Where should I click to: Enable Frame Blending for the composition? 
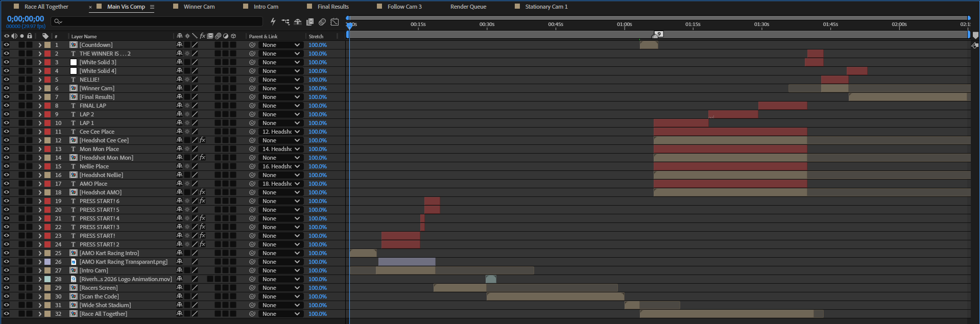coord(310,22)
